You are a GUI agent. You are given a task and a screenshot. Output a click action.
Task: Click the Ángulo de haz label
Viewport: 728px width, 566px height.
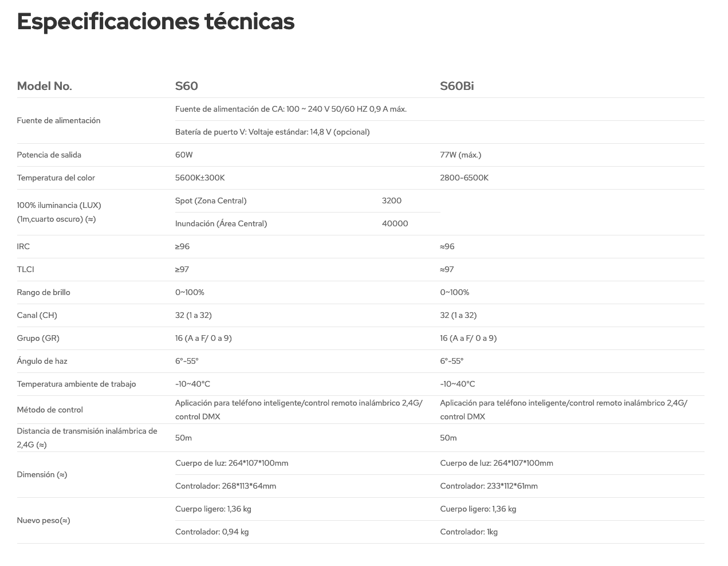[x=42, y=361]
